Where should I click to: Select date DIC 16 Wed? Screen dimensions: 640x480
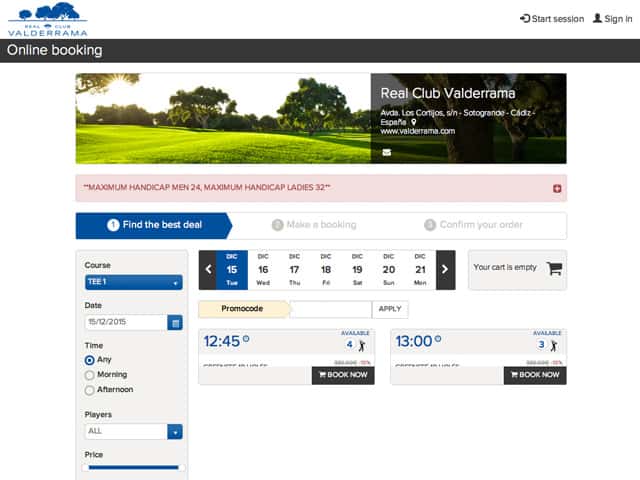(263, 269)
